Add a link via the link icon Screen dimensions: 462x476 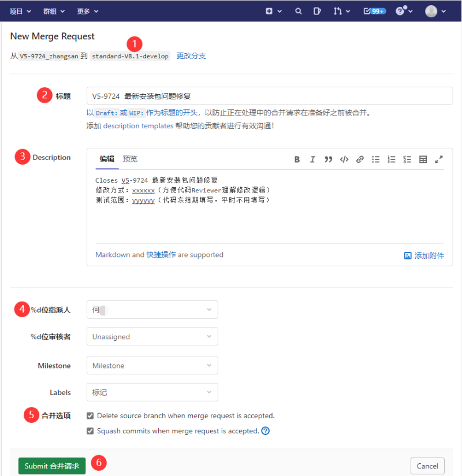(x=360, y=159)
